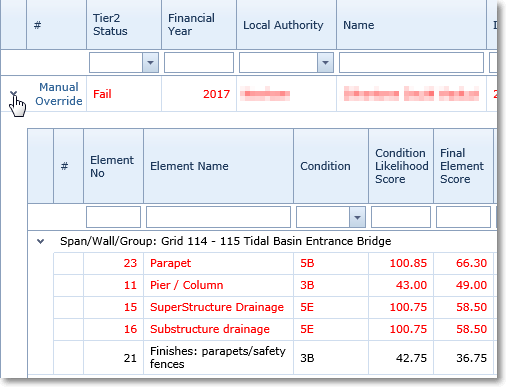The height and width of the screenshot is (387, 506).
Task: Sort by Financial Year column header
Action: pyautogui.click(x=199, y=25)
